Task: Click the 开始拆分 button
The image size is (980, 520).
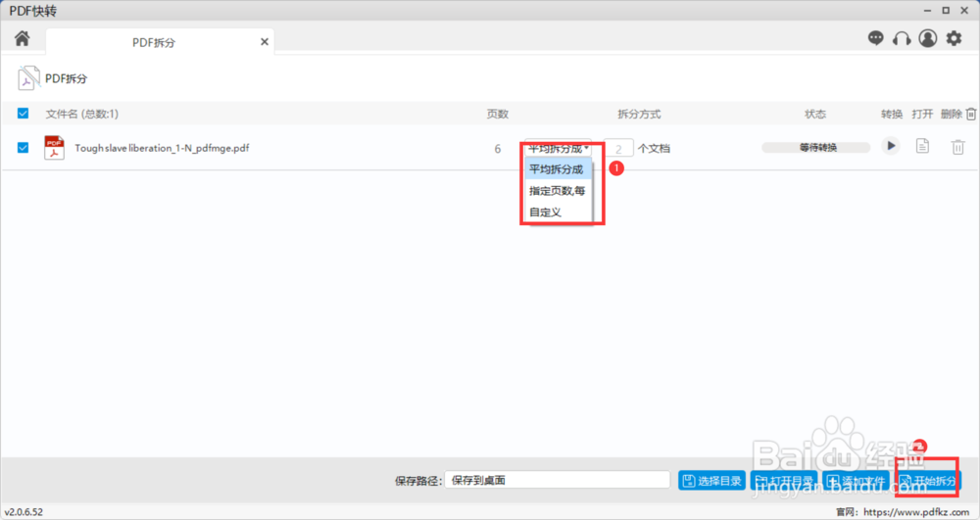Action: point(927,481)
